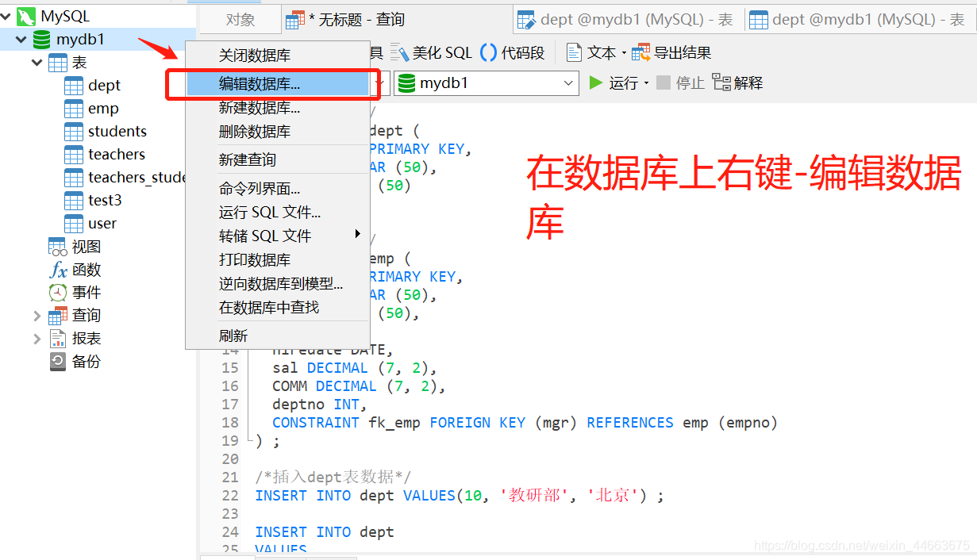Select the teachers table icon
Screen dimensions: 977x560
coord(74,154)
